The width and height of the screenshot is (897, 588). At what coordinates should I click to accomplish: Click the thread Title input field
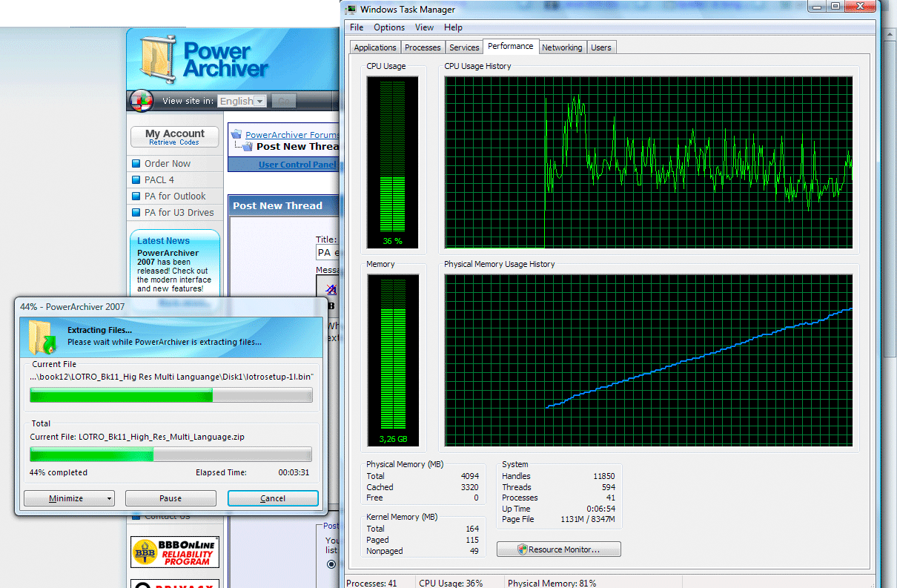pyautogui.click(x=327, y=253)
